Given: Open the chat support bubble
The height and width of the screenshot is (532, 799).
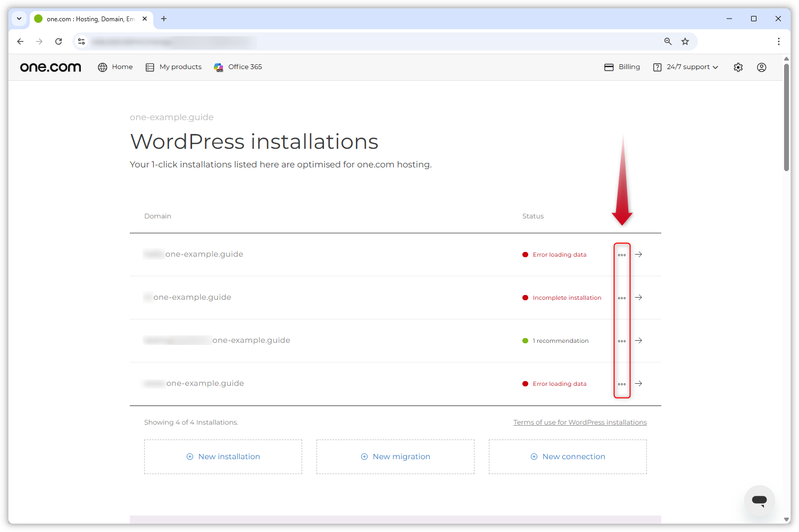Looking at the screenshot, I should [760, 501].
